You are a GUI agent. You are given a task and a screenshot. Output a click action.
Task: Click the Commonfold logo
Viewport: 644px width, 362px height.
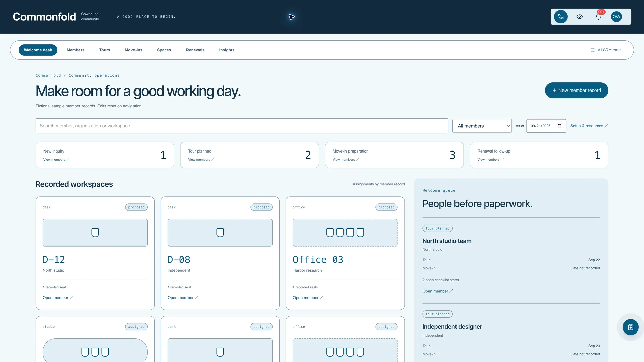click(x=44, y=17)
